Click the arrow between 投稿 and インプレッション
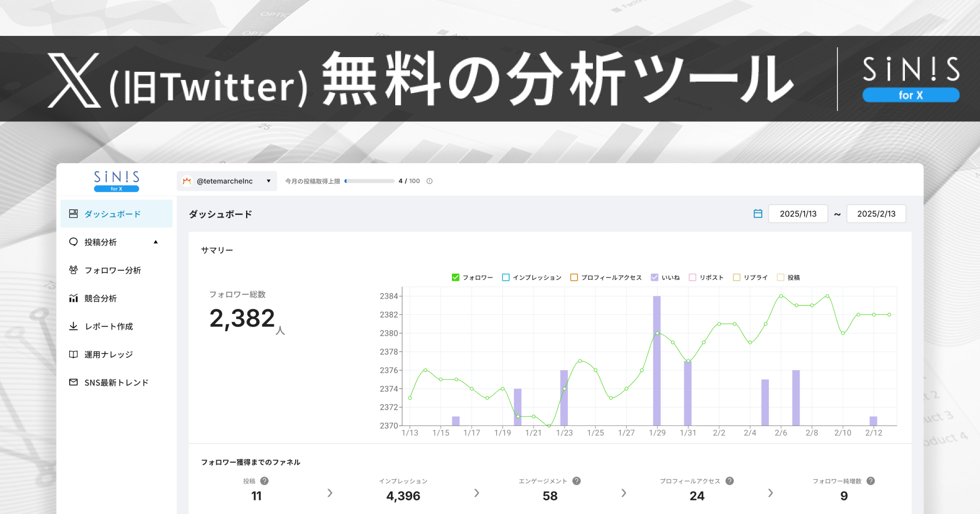The height and width of the screenshot is (514, 980). pyautogui.click(x=330, y=493)
